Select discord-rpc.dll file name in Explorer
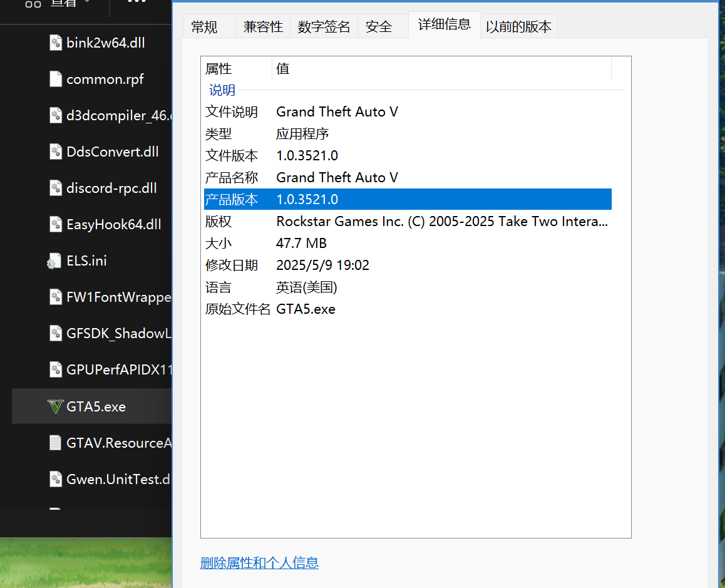 click(111, 188)
